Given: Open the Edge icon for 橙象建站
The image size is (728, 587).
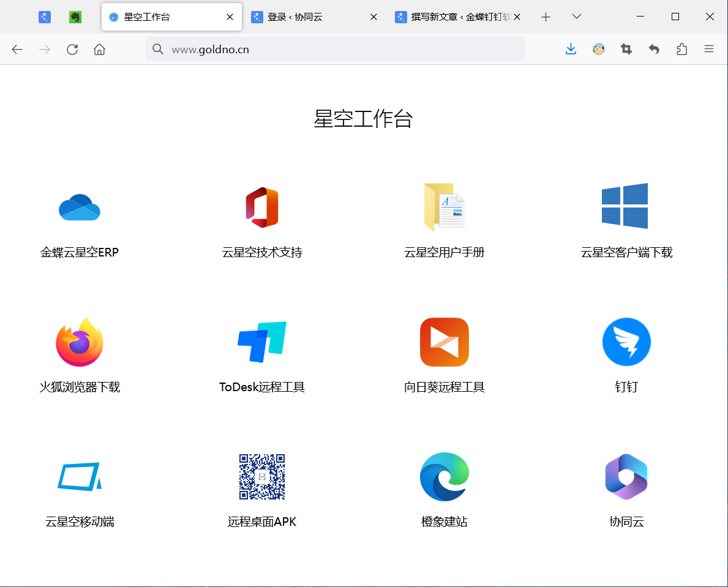Looking at the screenshot, I should (x=445, y=477).
